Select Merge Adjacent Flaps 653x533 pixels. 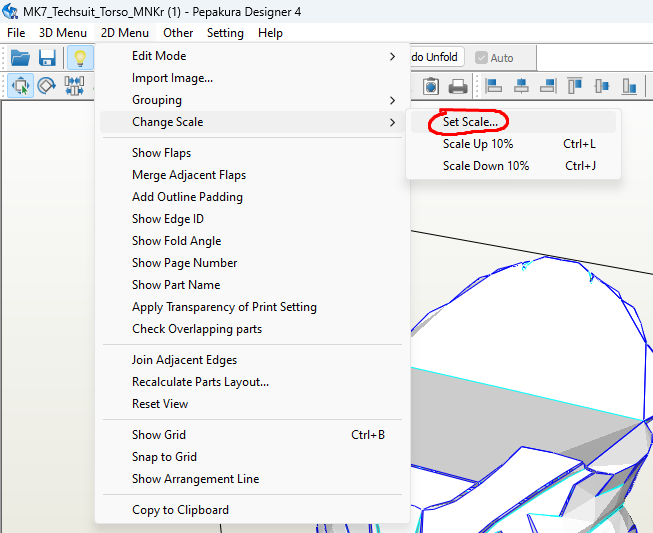[252, 175]
